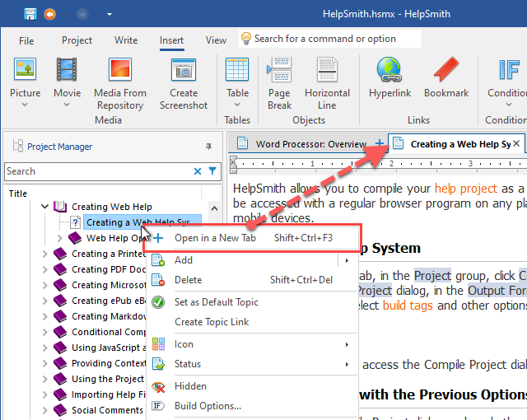Viewport: 527px width, 420px height.
Task: Click the Title column header
Action: coord(18,194)
